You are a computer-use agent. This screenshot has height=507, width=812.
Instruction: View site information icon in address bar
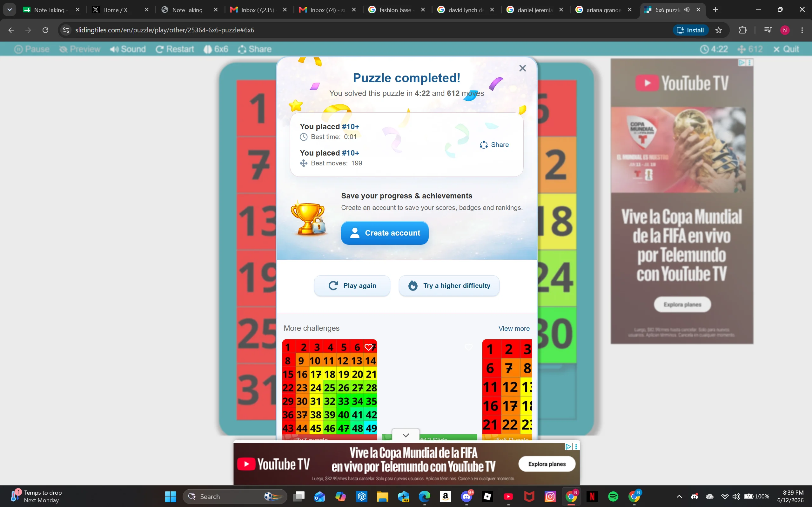pos(66,30)
